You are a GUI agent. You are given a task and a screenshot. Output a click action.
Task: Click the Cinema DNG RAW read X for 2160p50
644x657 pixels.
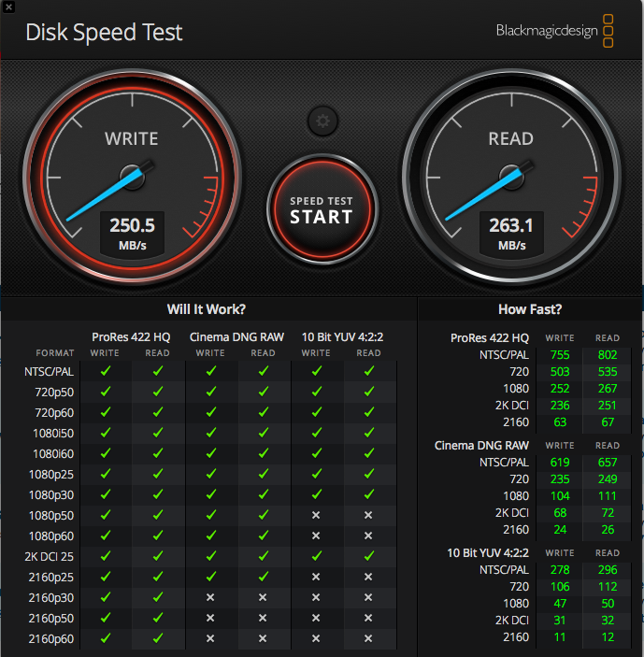tap(263, 618)
